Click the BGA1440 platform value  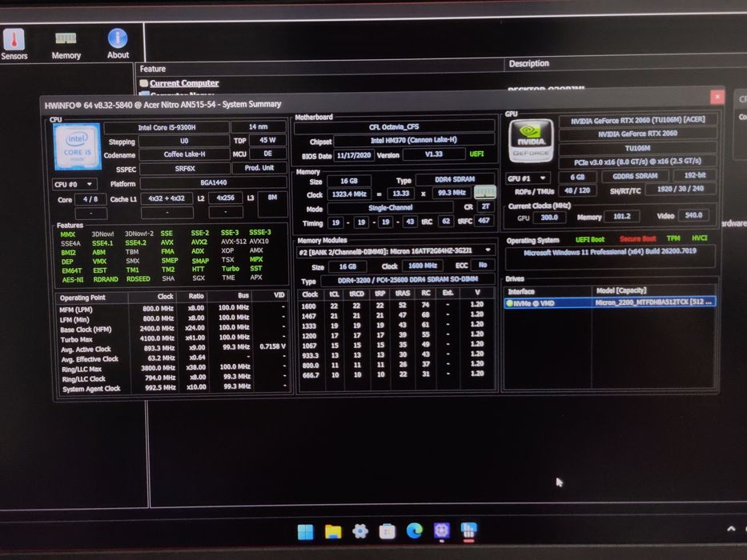[x=213, y=182]
